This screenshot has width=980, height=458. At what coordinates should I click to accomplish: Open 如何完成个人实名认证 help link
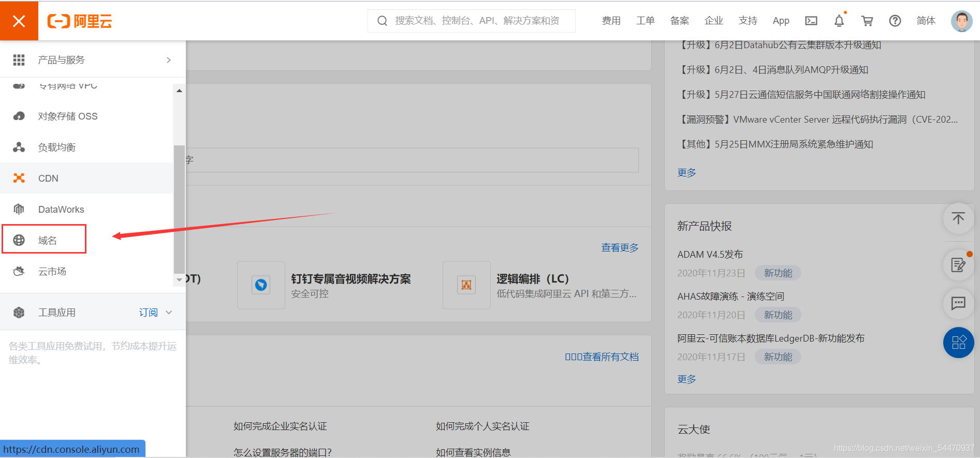(482, 426)
